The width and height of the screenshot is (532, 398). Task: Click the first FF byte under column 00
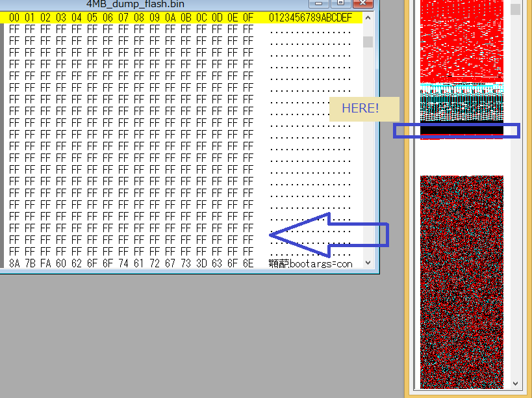coord(14,29)
